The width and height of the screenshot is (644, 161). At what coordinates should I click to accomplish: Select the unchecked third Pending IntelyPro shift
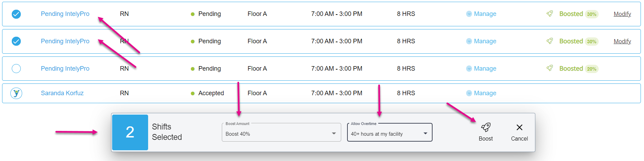click(16, 69)
